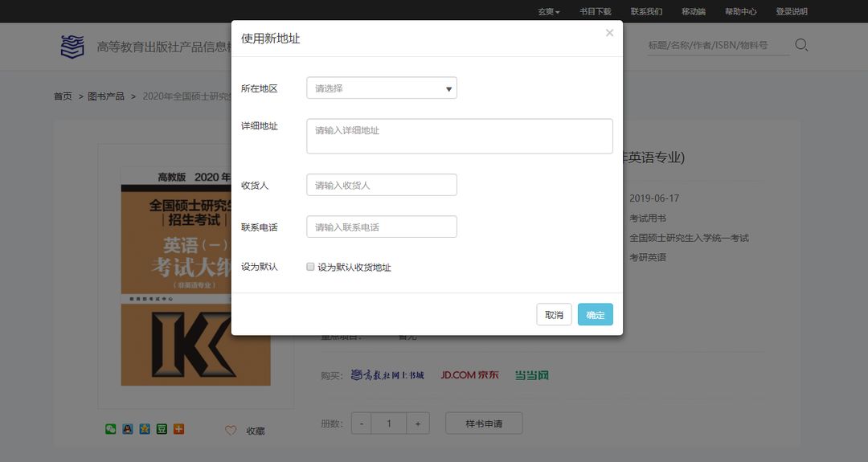Expand the 玄奕 user menu
Screen dimensions: 868x462
[548, 11]
